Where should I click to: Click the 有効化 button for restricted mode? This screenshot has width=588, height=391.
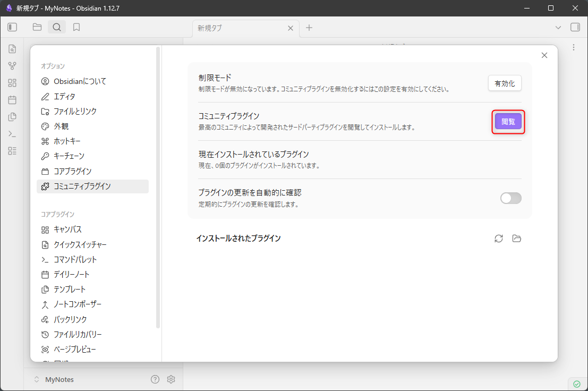click(505, 83)
